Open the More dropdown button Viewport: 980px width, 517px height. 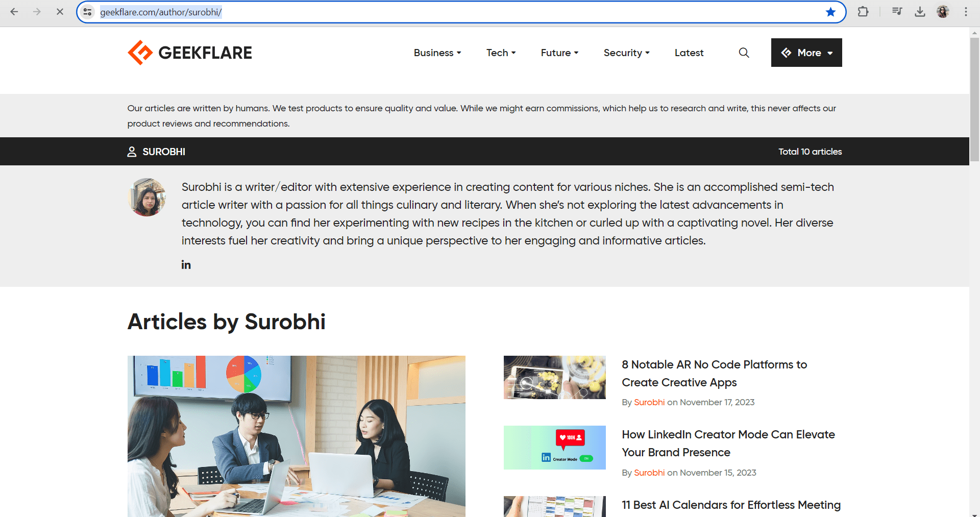806,53
